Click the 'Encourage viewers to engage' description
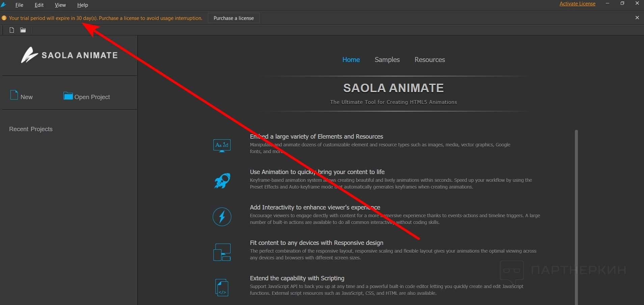 pyautogui.click(x=395, y=219)
